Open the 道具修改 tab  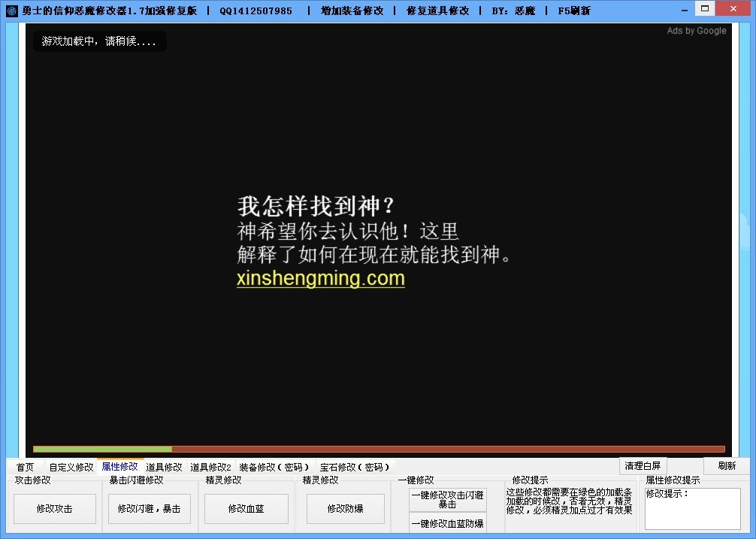click(164, 467)
